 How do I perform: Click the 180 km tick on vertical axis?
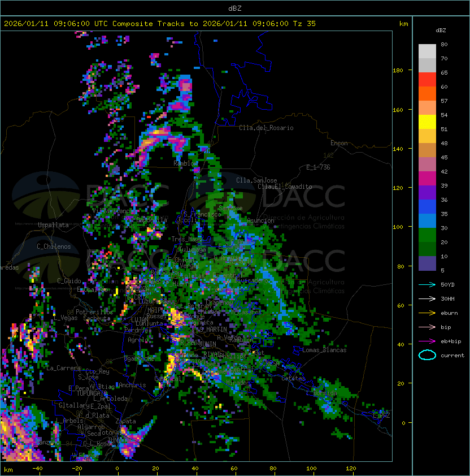[398, 70]
